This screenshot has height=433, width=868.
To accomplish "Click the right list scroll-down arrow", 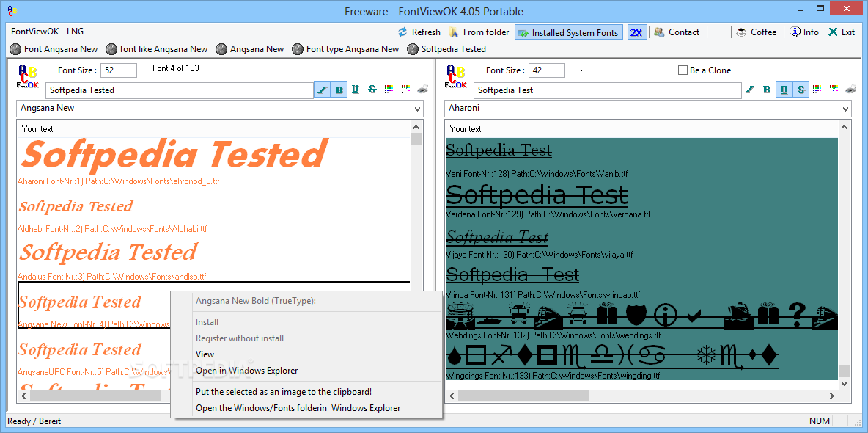I will click(x=844, y=383).
